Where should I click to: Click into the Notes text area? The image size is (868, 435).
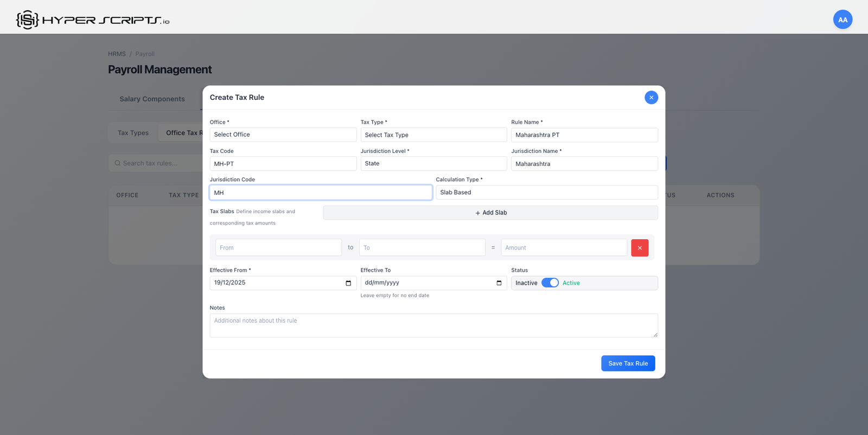pos(433,325)
